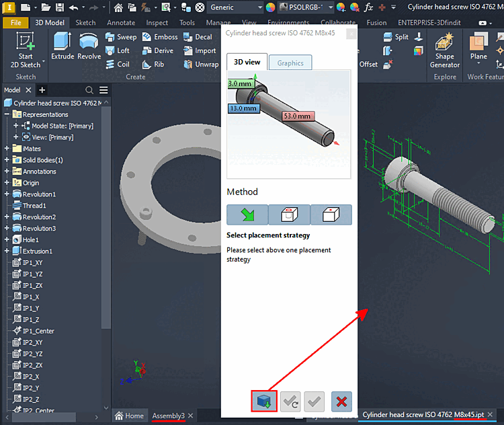This screenshot has width=504, height=425.
Task: Select the Emboss tool
Action: 160,37
